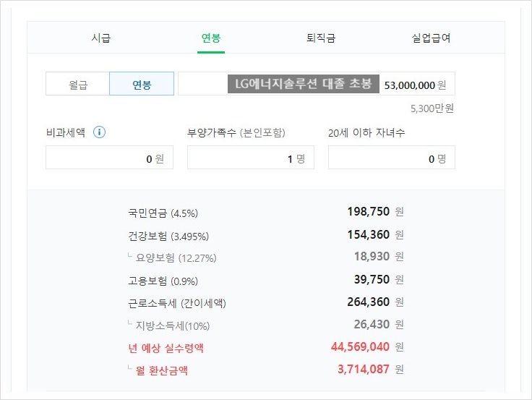
Task: Click the 고용보험 (0.9%) row label
Action: (x=163, y=281)
